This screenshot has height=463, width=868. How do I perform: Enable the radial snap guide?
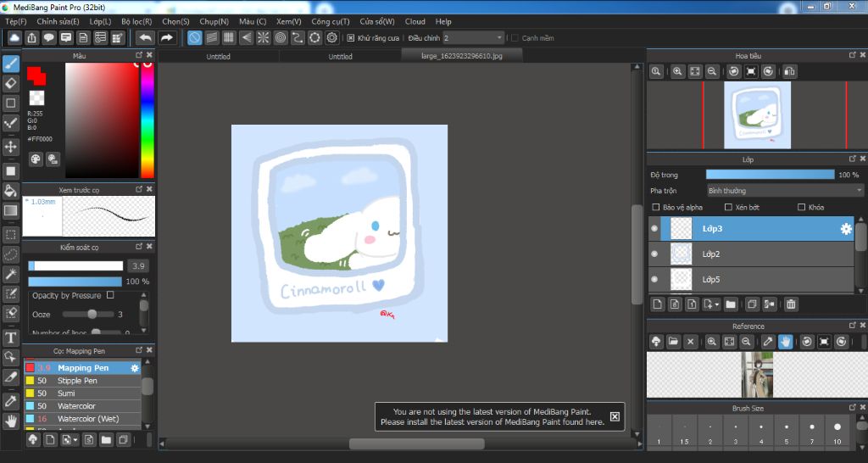click(x=263, y=37)
